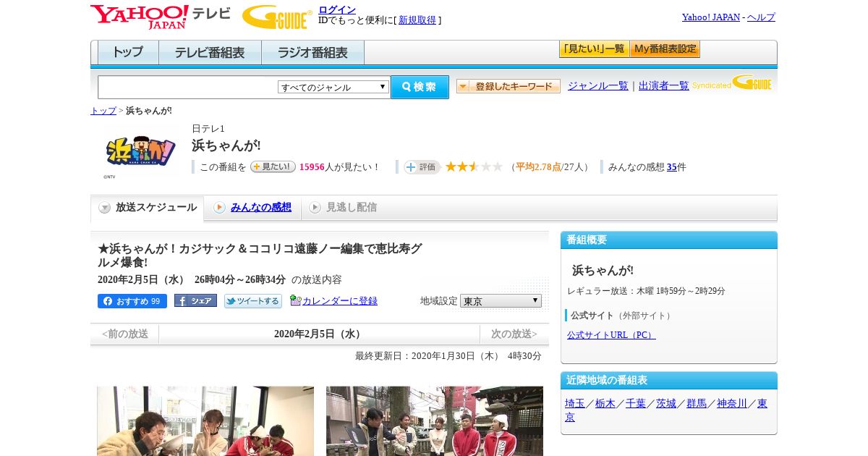Open the 公式サイトURL（PC） link

coord(611,335)
